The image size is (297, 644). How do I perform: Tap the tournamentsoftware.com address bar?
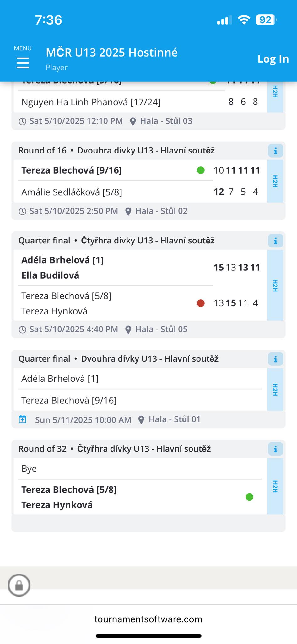coord(148,619)
